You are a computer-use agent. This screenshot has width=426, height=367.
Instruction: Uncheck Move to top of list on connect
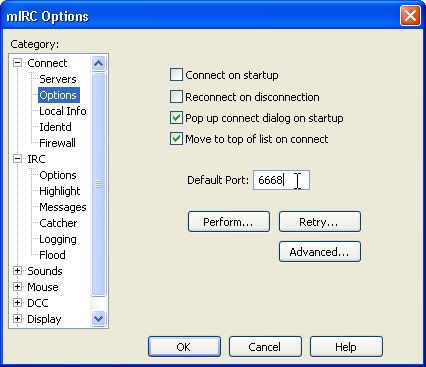176,139
